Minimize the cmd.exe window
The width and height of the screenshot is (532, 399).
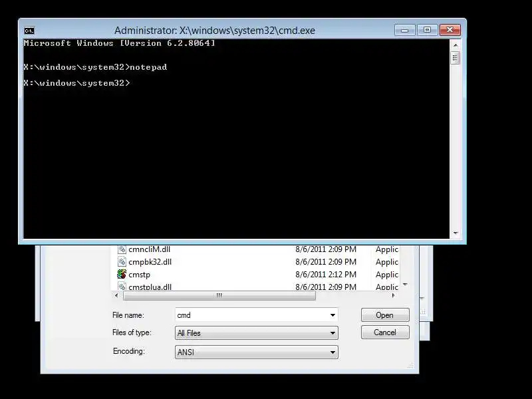(404, 30)
